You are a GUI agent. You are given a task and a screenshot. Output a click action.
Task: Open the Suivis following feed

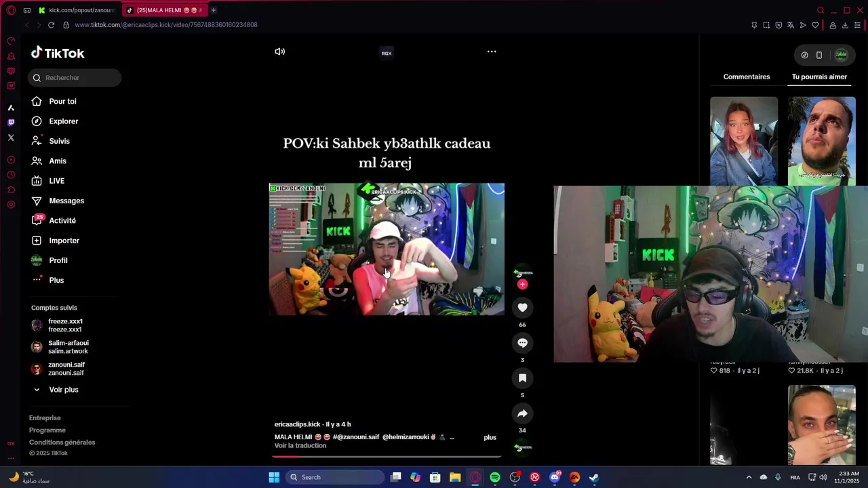50,141
